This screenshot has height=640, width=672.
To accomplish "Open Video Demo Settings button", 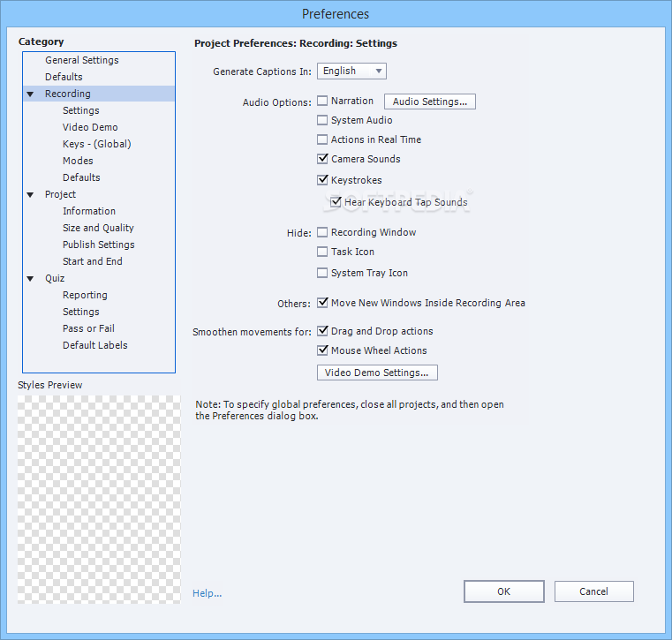I will click(377, 373).
